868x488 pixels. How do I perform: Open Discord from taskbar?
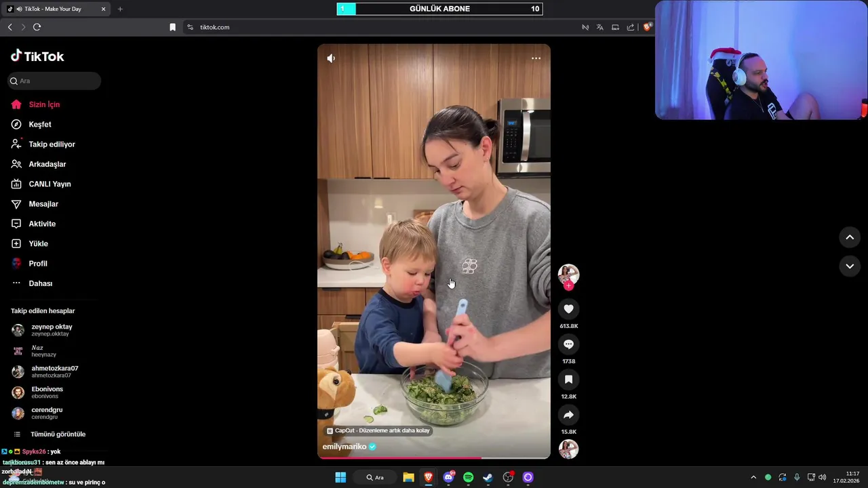(x=448, y=477)
